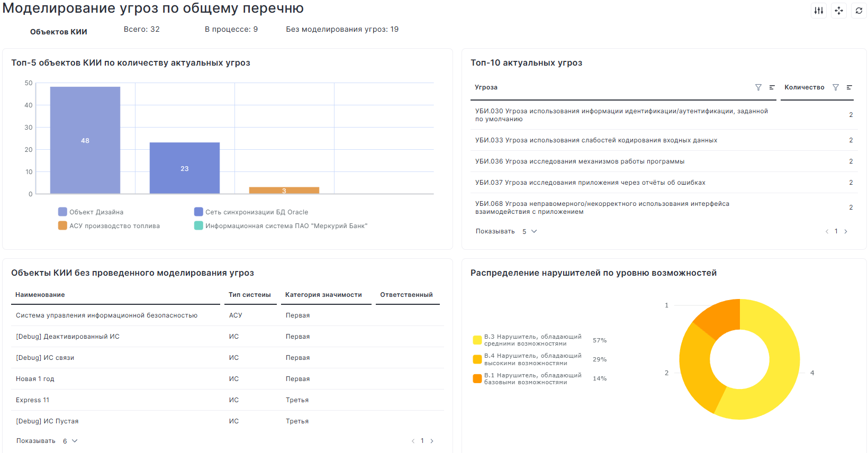Viewport: 868px width, 453px height.
Task: Click yellow swatch for В.3 Нарушитель legend
Action: pos(477,340)
